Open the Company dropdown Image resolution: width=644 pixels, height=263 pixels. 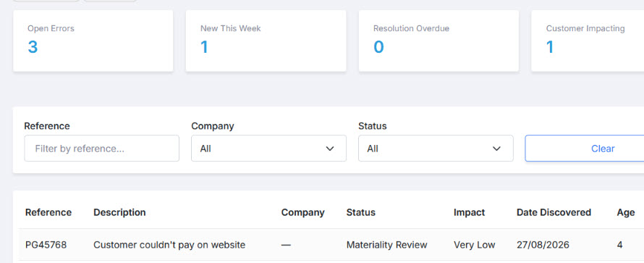click(x=268, y=149)
